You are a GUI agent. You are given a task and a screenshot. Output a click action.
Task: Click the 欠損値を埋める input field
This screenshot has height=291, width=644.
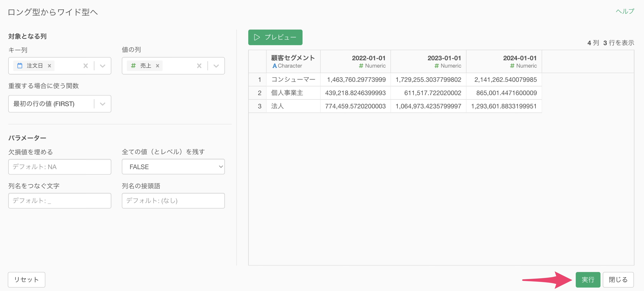[60, 167]
